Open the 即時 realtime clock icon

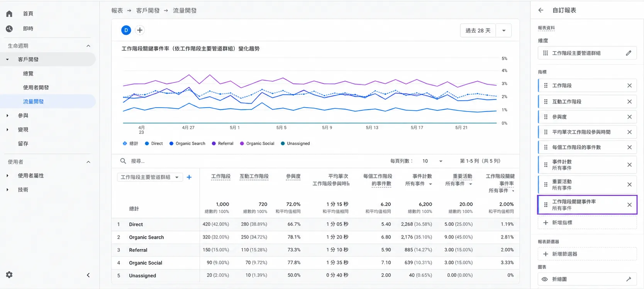point(9,29)
